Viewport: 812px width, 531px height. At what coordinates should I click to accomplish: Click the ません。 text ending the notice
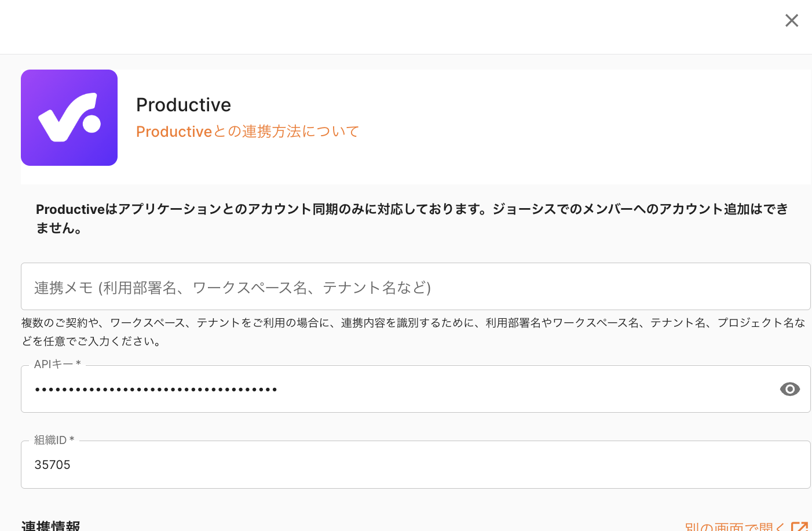pos(59,228)
